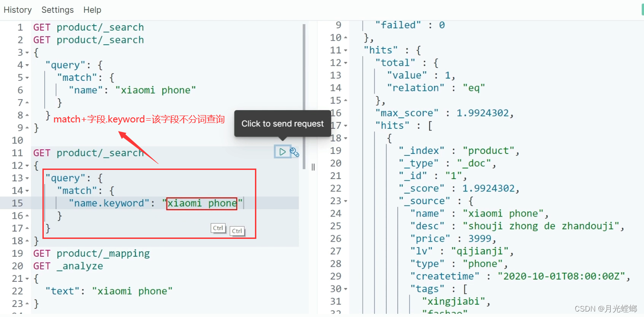Viewport: 644px width, 317px height.
Task: Fold the "query" block at editor line 13
Action: point(27,178)
